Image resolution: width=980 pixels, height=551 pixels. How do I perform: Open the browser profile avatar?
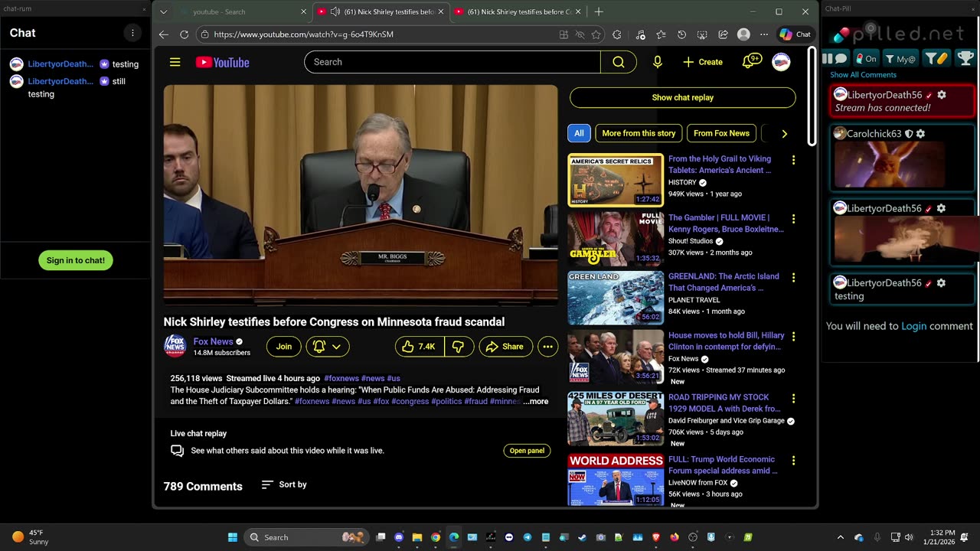[743, 34]
